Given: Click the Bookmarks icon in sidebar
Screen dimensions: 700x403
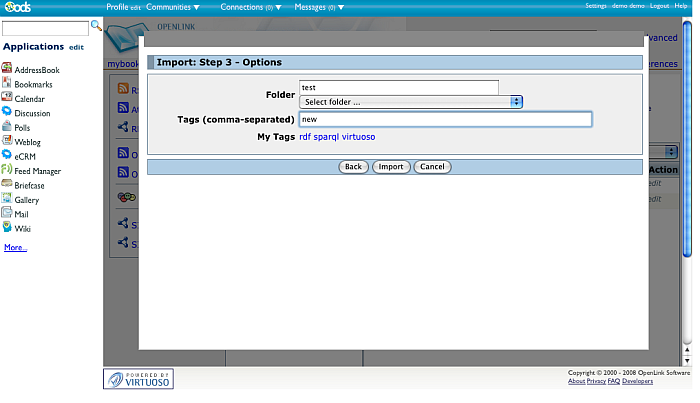Looking at the screenshot, I should coord(7,84).
